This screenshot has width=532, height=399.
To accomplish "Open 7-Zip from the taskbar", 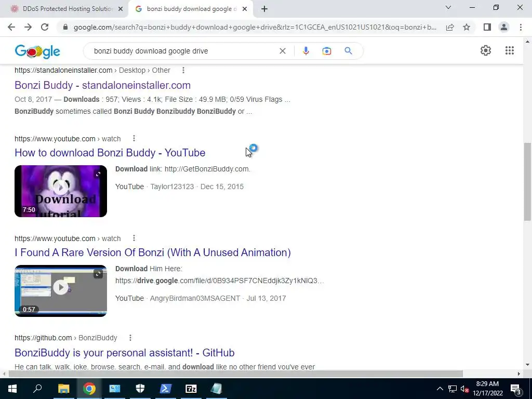I will click(x=191, y=389).
